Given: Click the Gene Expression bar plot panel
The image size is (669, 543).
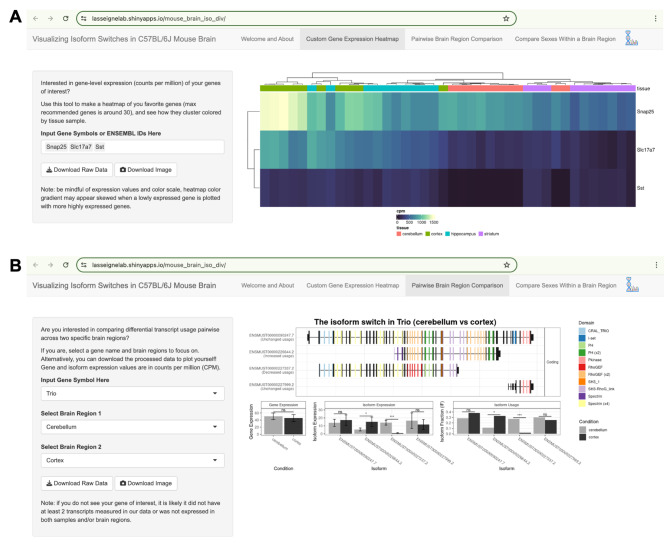Looking at the screenshot, I should tap(283, 418).
